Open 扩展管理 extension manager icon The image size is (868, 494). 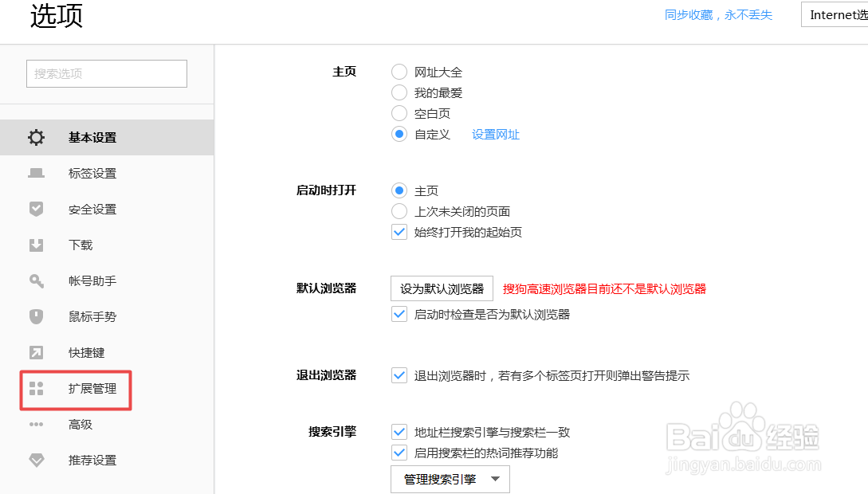36,388
